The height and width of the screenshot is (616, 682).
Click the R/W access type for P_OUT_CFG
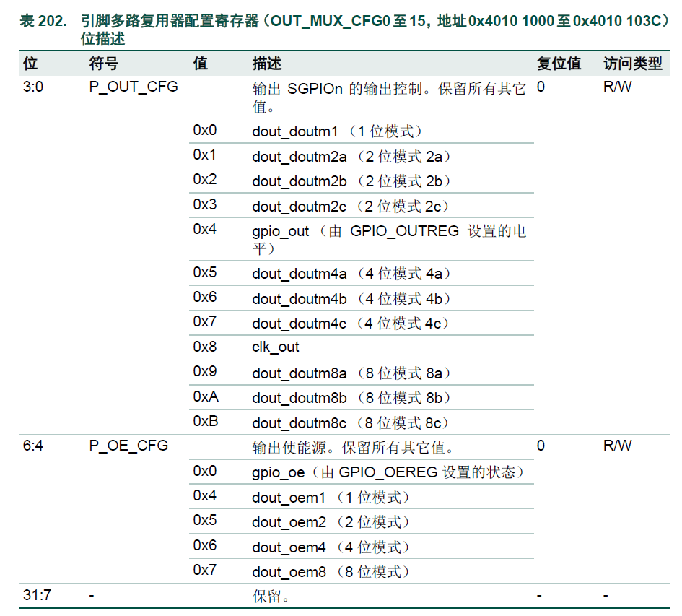tap(618, 87)
